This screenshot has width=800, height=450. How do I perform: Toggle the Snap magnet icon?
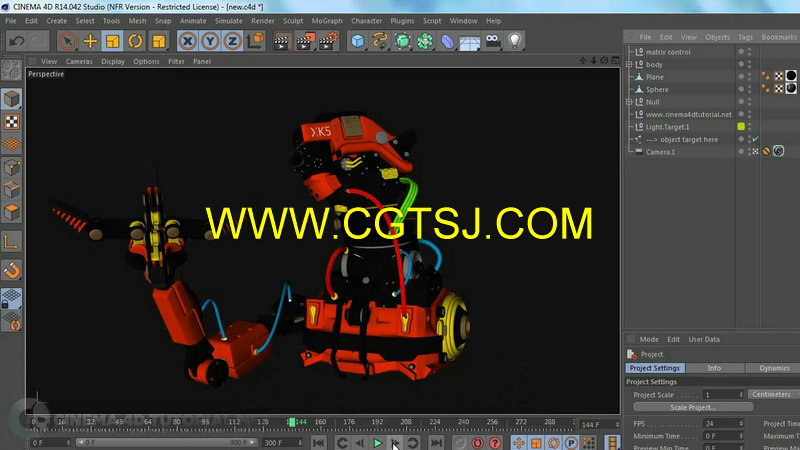click(x=12, y=270)
